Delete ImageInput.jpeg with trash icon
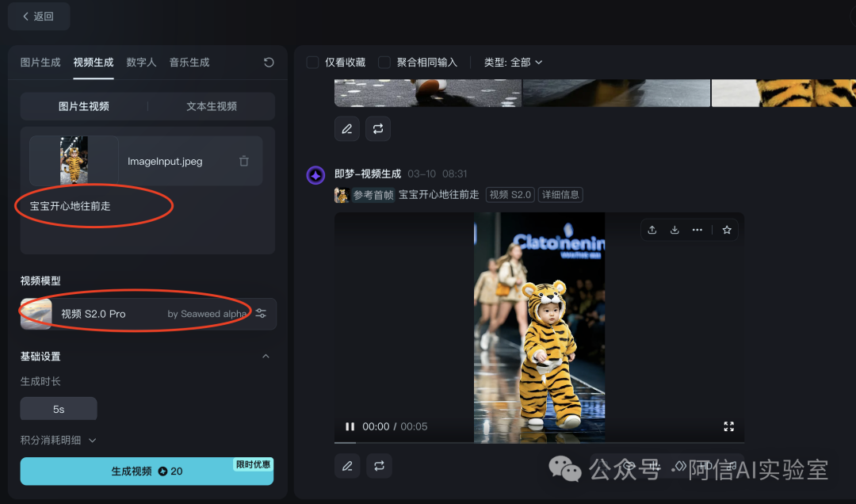856x504 pixels. click(244, 161)
